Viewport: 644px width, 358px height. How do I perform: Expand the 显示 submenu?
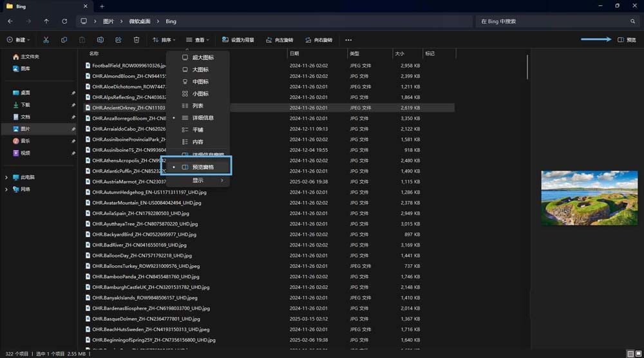(198, 180)
